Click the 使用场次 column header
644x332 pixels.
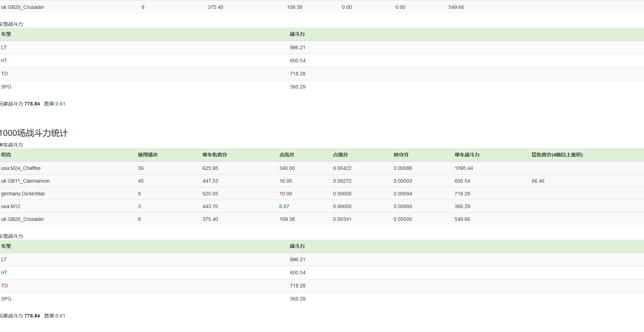(x=148, y=155)
